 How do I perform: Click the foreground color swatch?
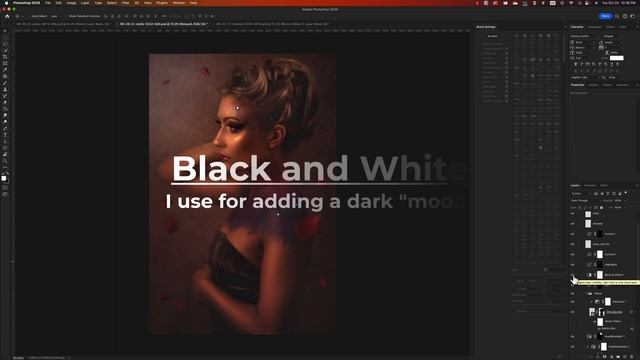click(x=3, y=177)
